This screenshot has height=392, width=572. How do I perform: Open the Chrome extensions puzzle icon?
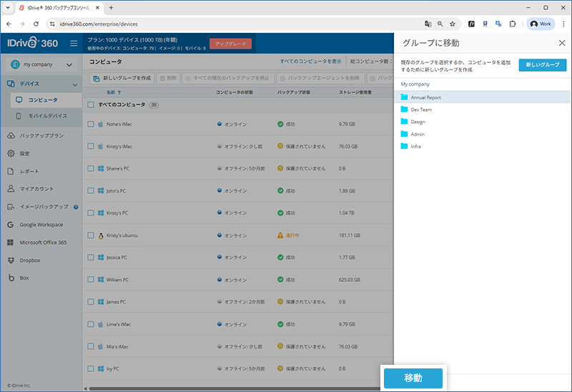[x=512, y=24]
